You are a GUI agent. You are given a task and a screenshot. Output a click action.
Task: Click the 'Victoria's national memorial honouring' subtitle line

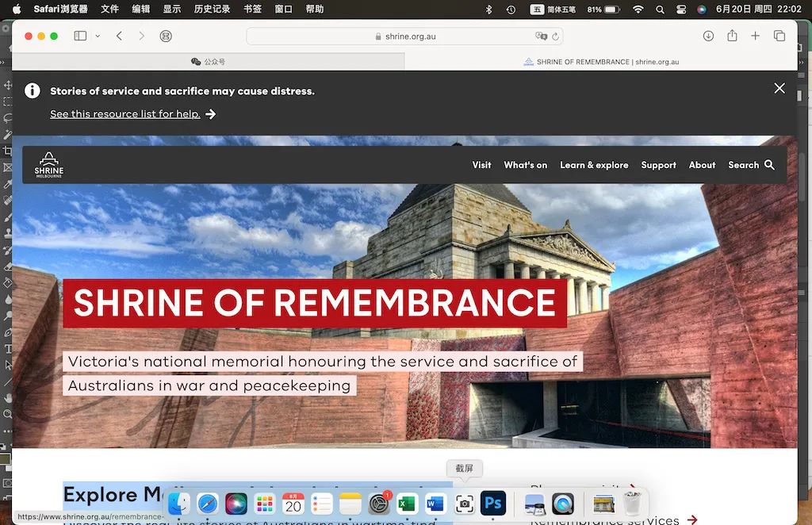[323, 362]
